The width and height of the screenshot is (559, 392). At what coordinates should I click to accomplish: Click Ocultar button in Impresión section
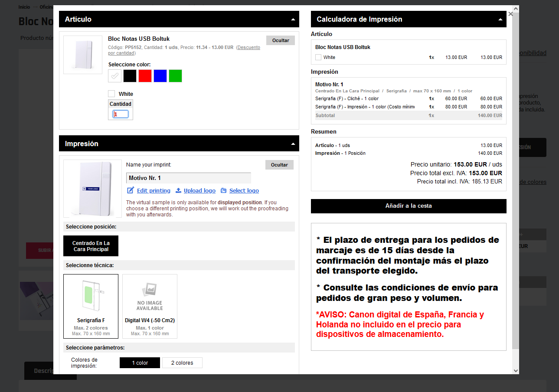(x=279, y=165)
